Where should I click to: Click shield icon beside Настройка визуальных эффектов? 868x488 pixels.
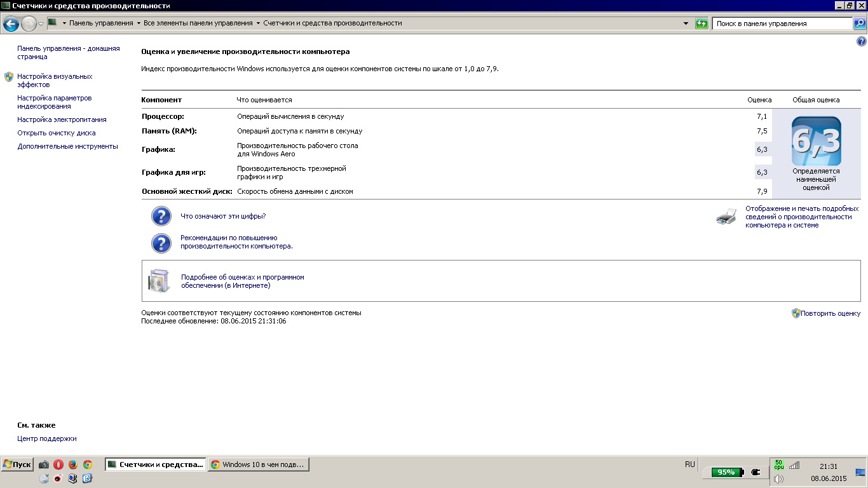[9, 77]
